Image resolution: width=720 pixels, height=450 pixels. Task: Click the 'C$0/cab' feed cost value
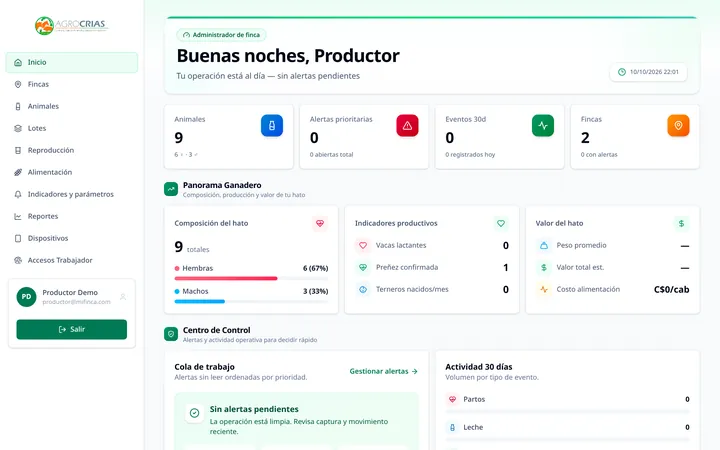coord(671,290)
